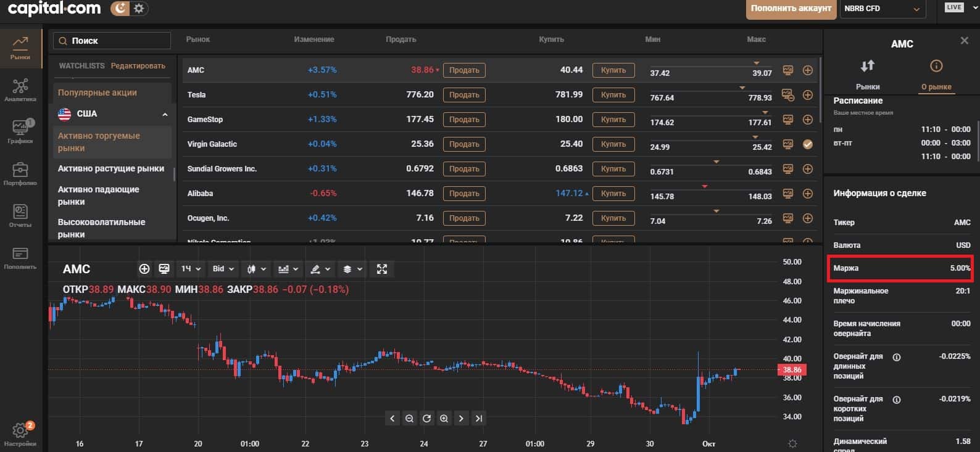Switch to Рынки tab in AMC panel
The height and width of the screenshot is (452, 980).
click(x=868, y=75)
